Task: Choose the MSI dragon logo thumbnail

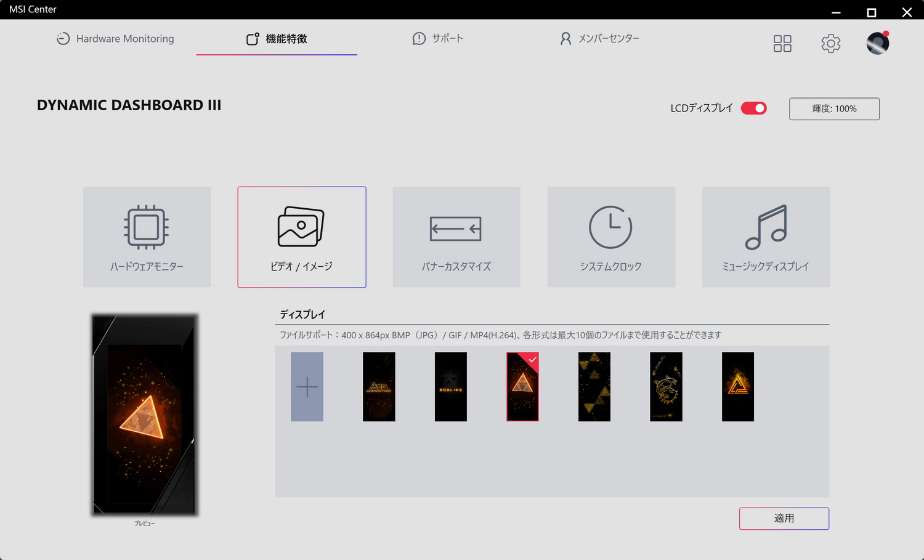Action: (x=666, y=386)
